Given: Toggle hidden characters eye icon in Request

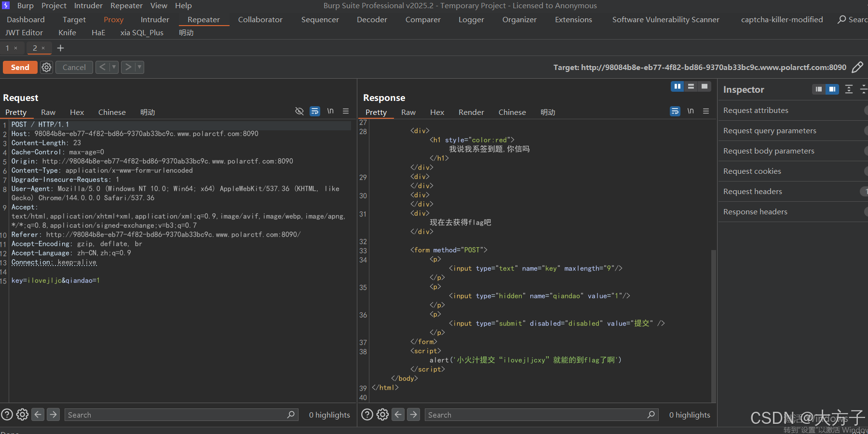Looking at the screenshot, I should tap(299, 112).
